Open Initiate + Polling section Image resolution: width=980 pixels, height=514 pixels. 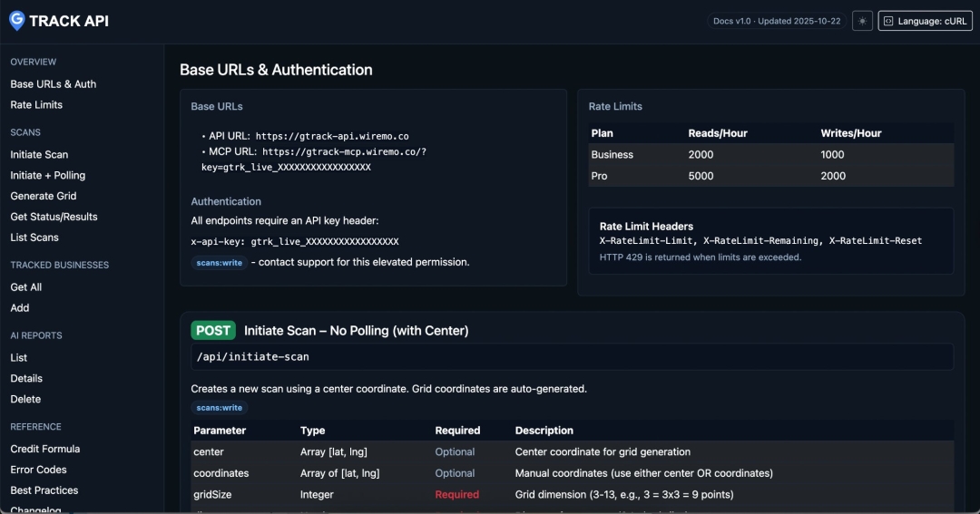click(x=47, y=176)
